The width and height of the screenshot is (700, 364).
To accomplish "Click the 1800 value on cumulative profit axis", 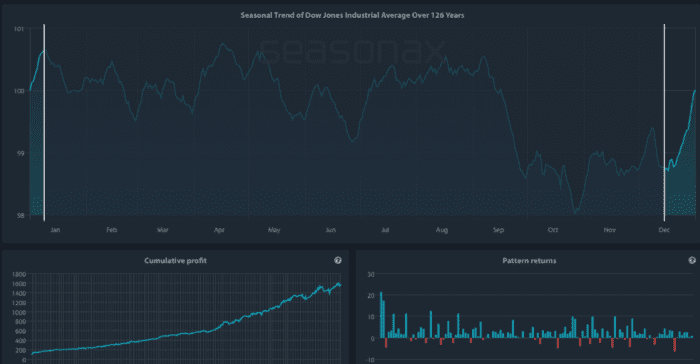I will tap(19, 274).
